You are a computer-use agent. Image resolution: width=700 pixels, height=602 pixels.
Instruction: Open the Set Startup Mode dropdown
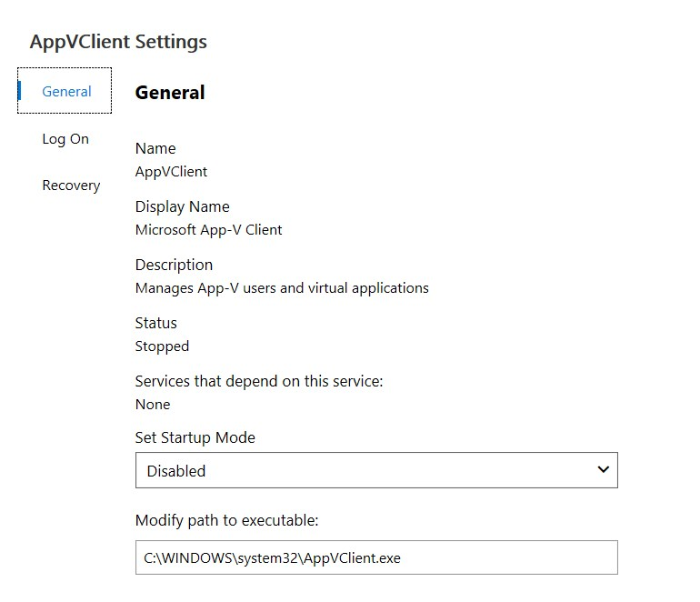(376, 470)
